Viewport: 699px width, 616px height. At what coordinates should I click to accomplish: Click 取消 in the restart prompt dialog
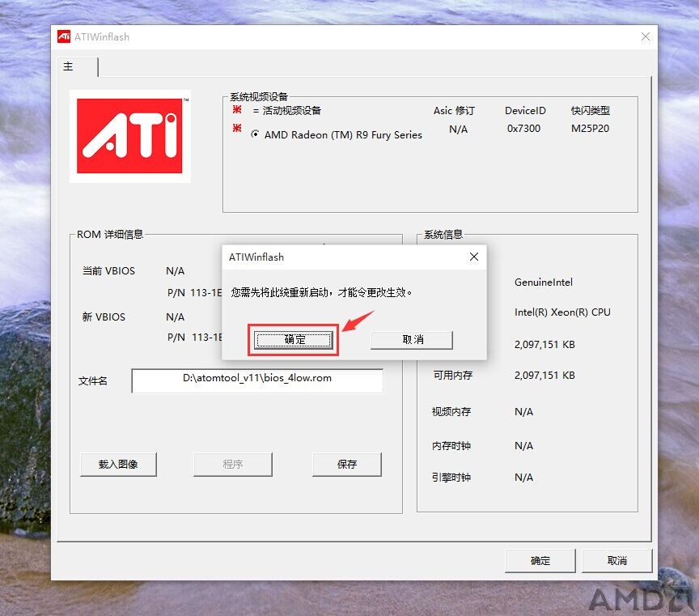tap(412, 340)
